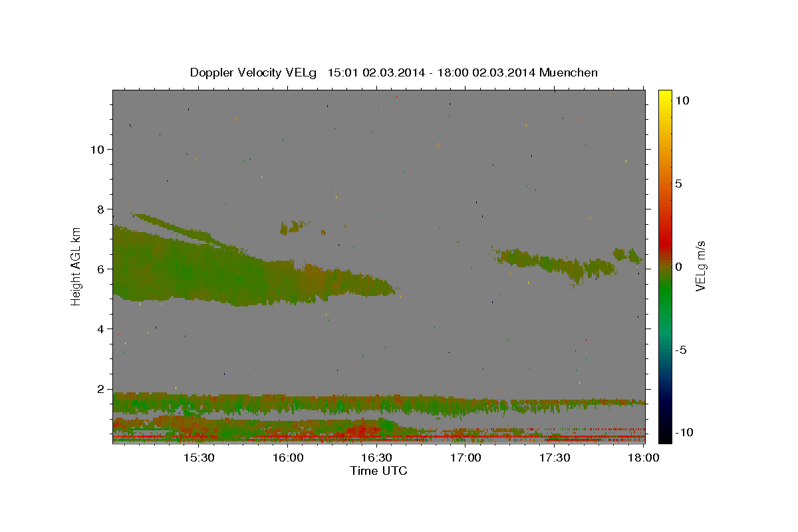Click the colorbar value 0
The width and height of the screenshot is (798, 532).
pyautogui.click(x=678, y=267)
